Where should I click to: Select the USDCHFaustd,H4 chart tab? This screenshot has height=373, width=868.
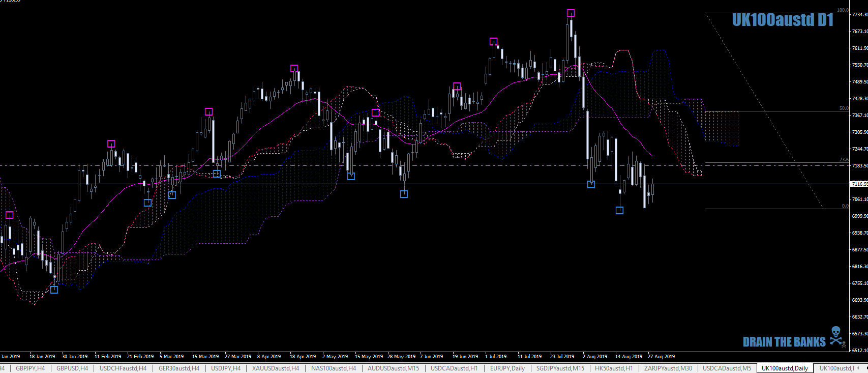pyautogui.click(x=123, y=368)
